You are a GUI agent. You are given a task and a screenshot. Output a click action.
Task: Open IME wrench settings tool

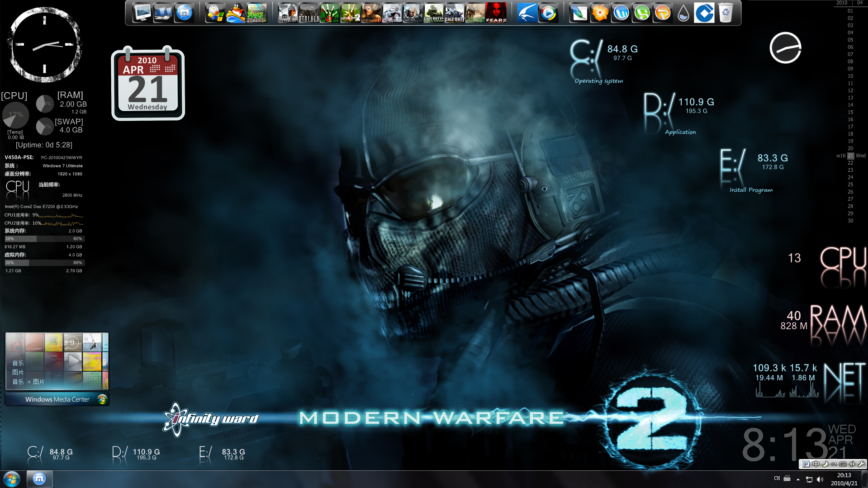point(861,464)
